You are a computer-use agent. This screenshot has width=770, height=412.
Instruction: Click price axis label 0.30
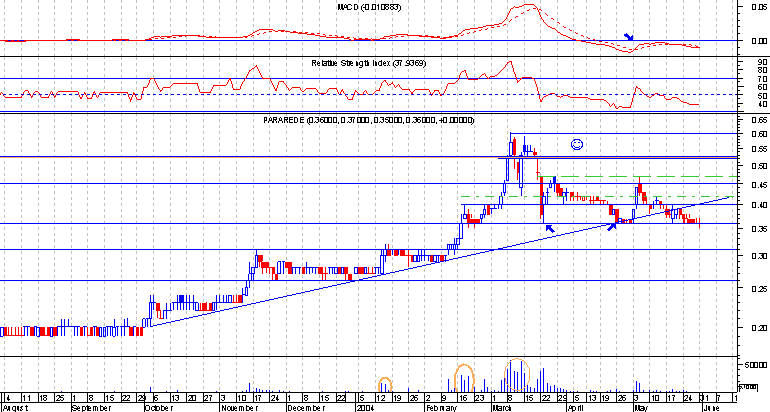coord(759,256)
